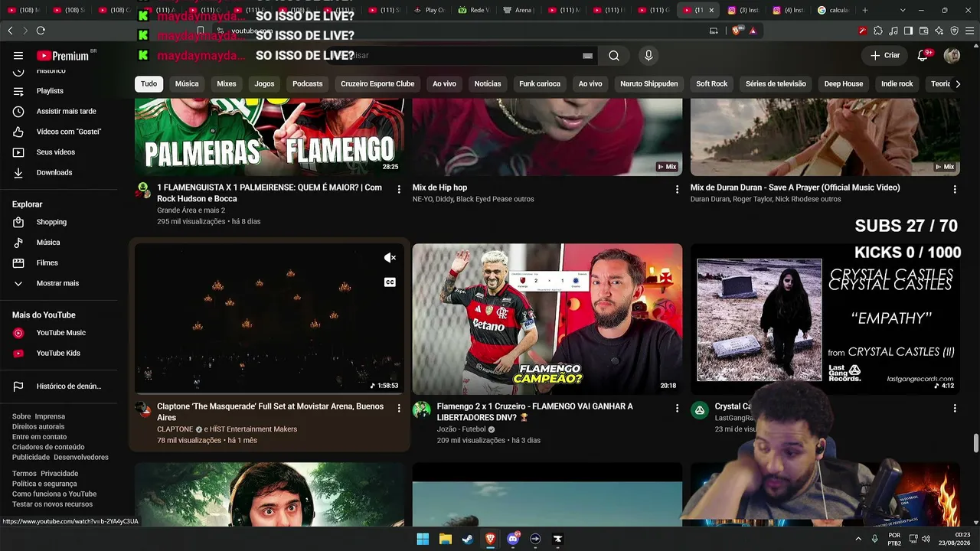The image size is (980, 551).
Task: Select the Mixes filter chip
Action: coord(227,84)
